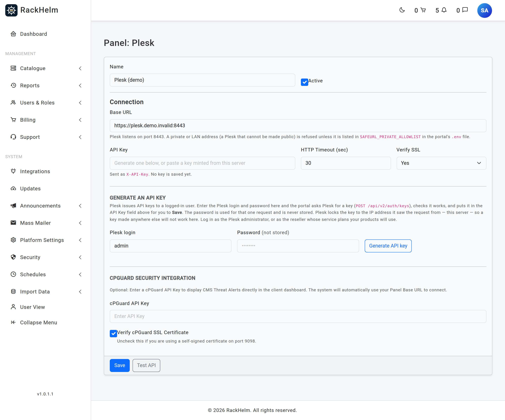Go to Platform Settings menu item
Viewport: 505px width, 420px height.
point(45,240)
